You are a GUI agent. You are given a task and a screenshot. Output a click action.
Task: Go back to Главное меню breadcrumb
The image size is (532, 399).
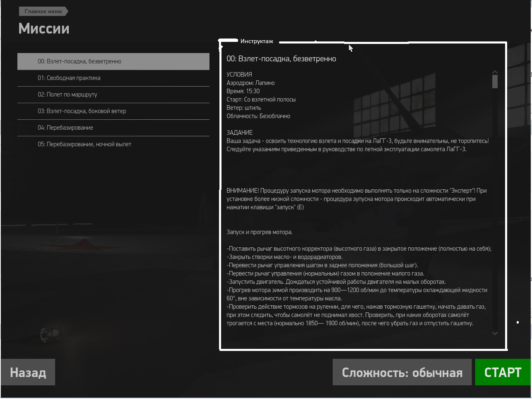tap(43, 11)
